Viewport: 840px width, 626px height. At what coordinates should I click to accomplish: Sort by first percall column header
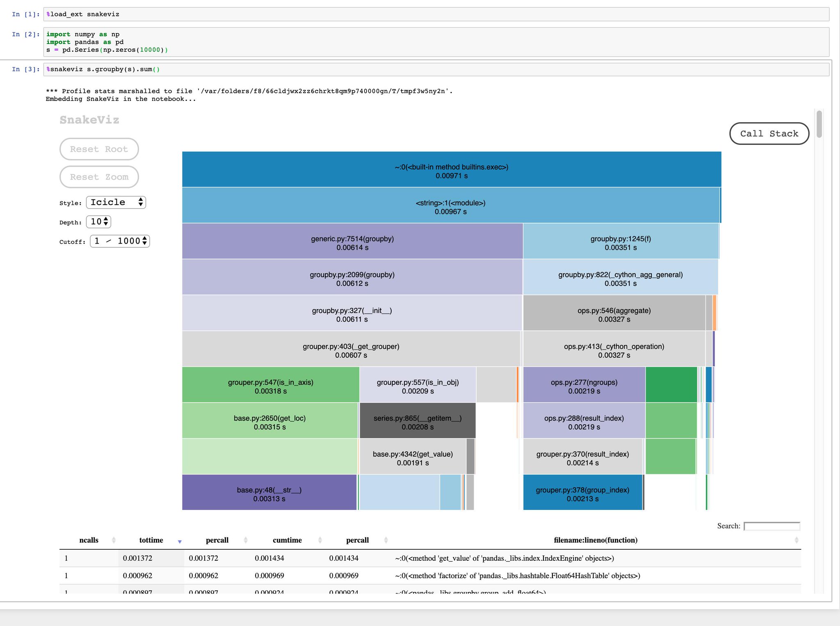click(217, 540)
